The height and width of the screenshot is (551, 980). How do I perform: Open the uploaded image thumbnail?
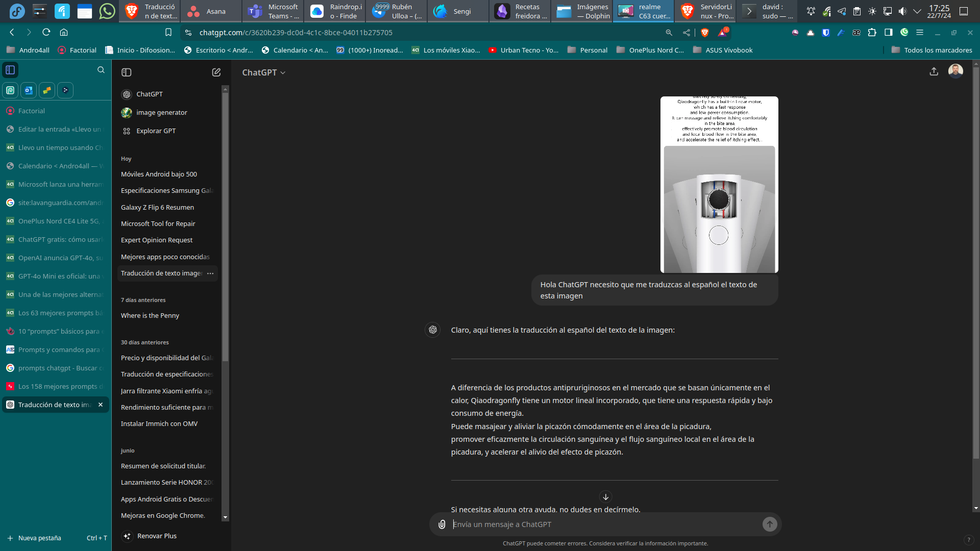719,185
